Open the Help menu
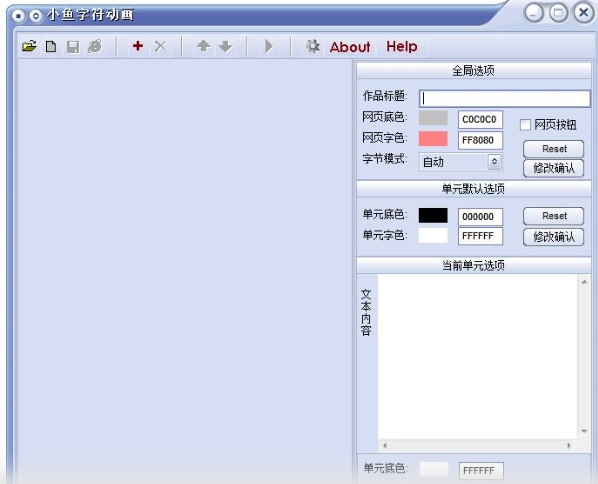The image size is (598, 484). pyautogui.click(x=402, y=47)
